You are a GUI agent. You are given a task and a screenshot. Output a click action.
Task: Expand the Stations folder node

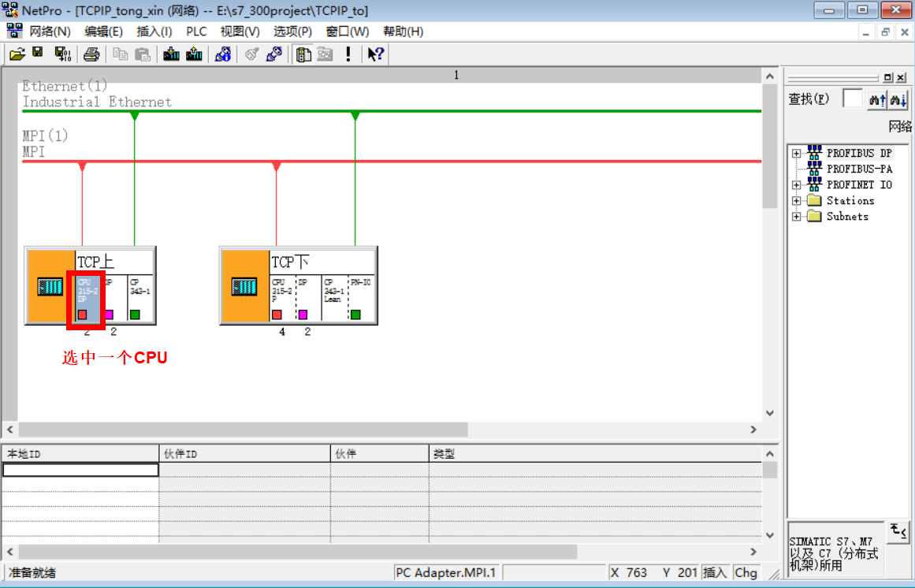797,201
